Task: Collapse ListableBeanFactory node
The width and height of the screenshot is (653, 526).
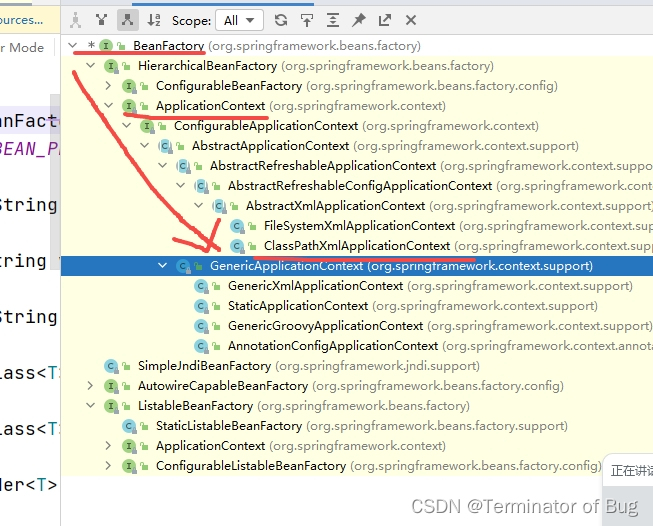Action: point(90,405)
